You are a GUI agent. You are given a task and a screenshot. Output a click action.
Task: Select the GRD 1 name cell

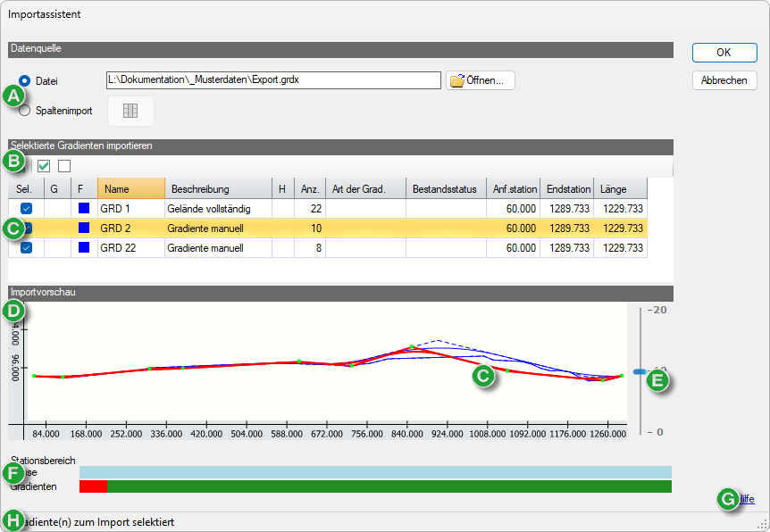[131, 209]
